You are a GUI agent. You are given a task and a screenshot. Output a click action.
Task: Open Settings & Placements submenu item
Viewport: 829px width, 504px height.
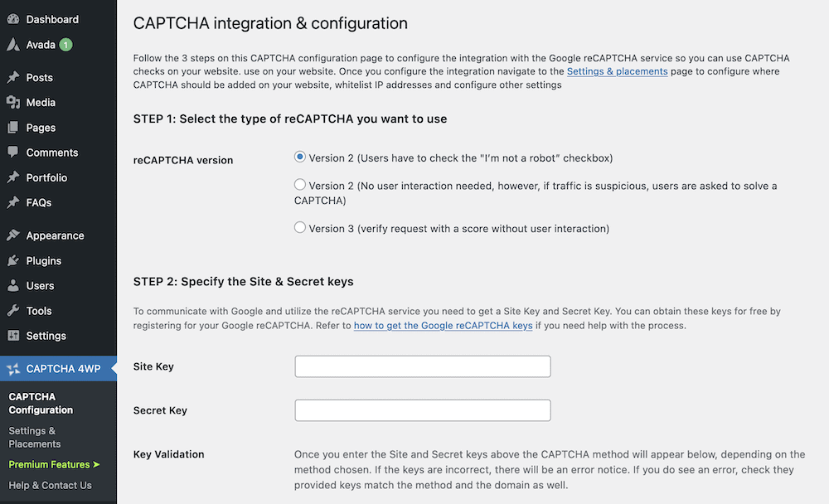[34, 438]
